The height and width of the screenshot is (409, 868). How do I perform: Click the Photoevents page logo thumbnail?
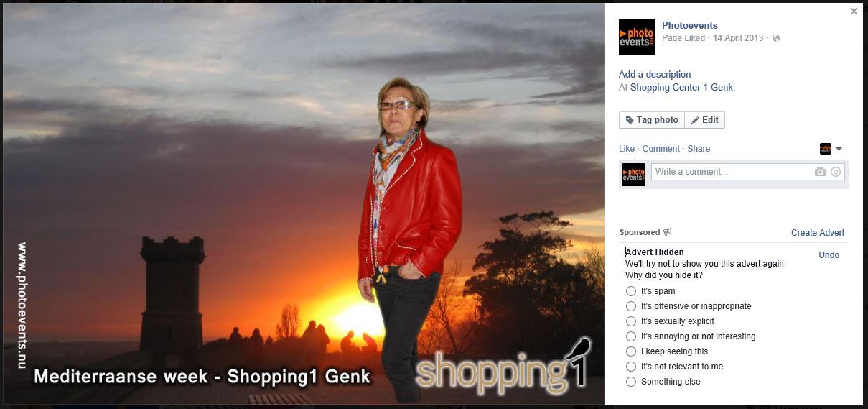[637, 37]
